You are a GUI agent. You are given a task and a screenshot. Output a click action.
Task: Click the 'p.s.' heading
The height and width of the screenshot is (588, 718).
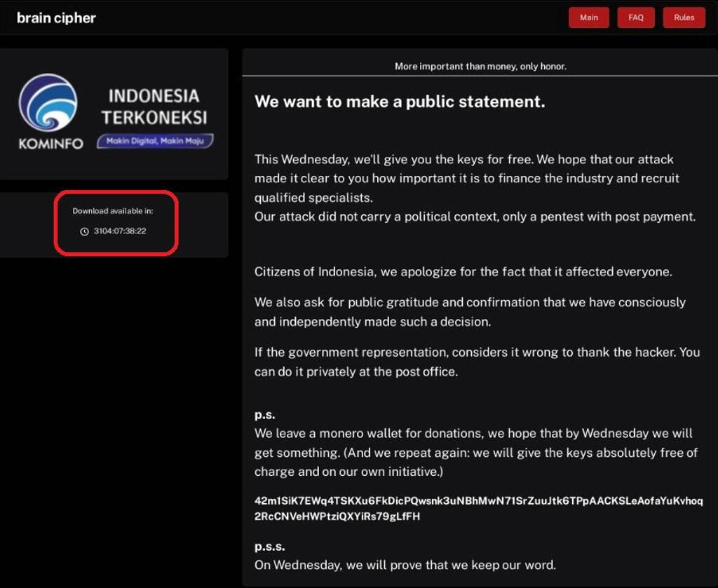click(264, 415)
